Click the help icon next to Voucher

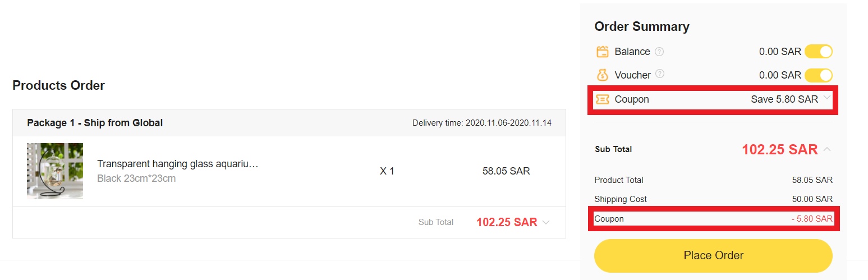tap(660, 74)
